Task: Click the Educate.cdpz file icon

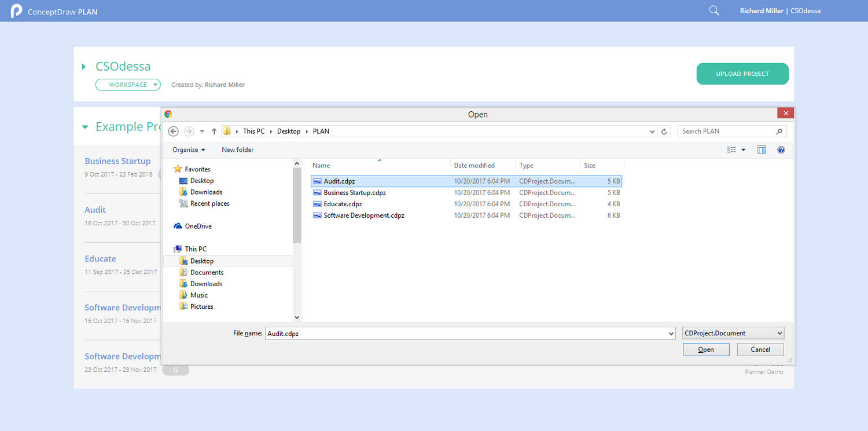Action: 317,204
